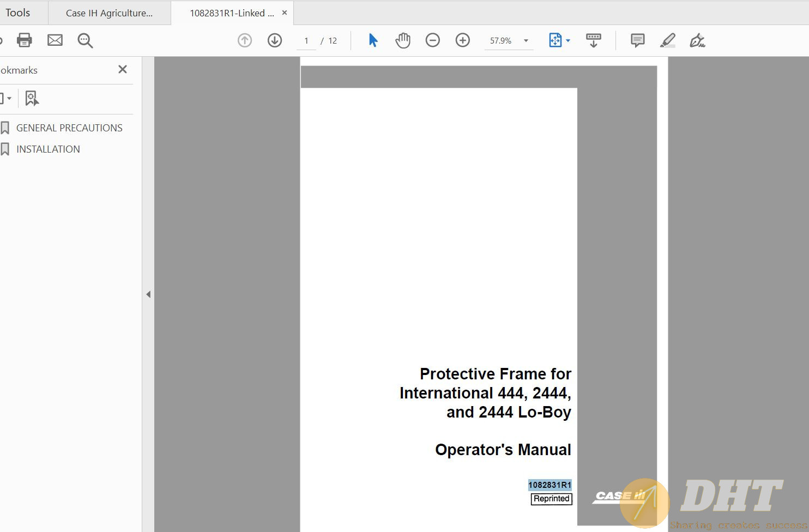Activate the Highlight text pen tool
The width and height of the screenshot is (809, 532).
click(668, 40)
